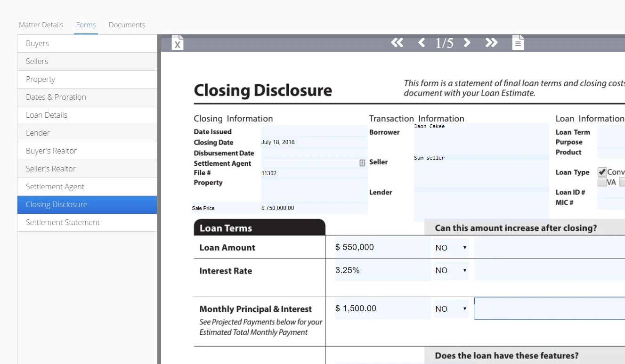Open Loan Amount NO dropdown

coord(451,248)
